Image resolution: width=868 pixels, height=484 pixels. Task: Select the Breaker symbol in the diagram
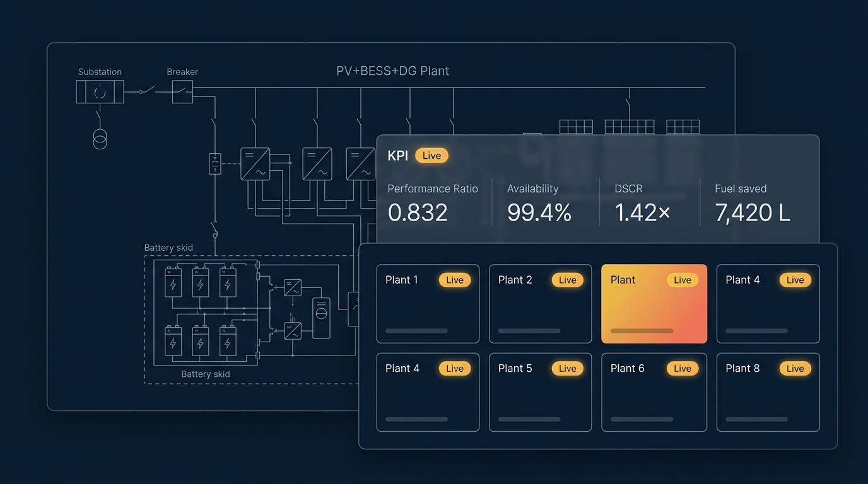click(x=182, y=92)
